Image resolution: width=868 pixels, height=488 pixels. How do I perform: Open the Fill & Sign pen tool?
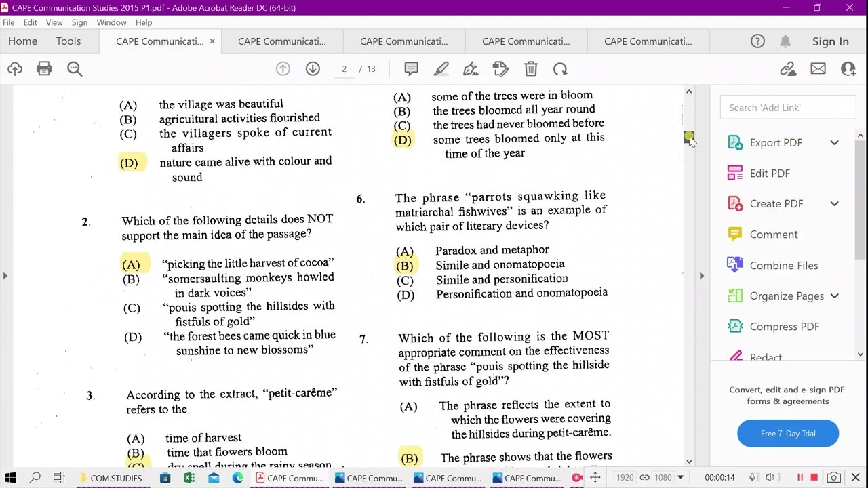click(x=471, y=68)
